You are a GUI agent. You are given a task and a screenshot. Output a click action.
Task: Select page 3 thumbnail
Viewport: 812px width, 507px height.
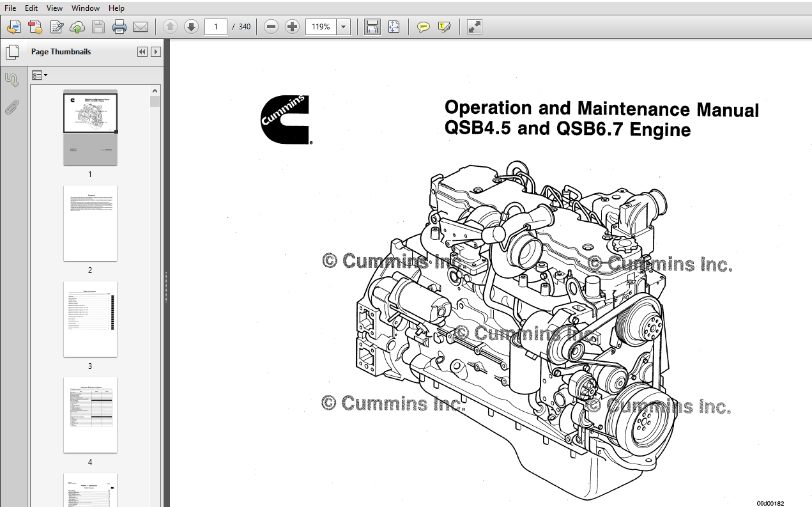coord(90,319)
